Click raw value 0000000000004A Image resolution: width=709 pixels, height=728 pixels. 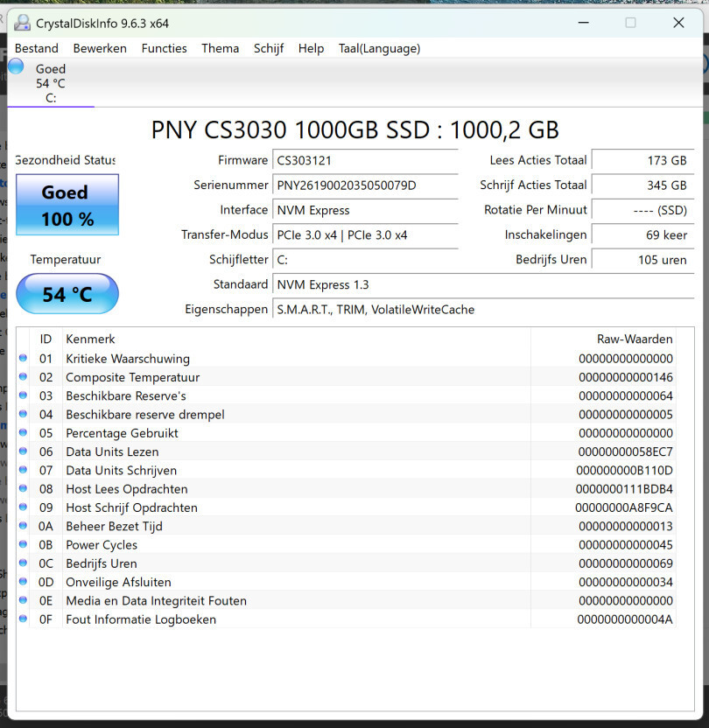point(625,619)
